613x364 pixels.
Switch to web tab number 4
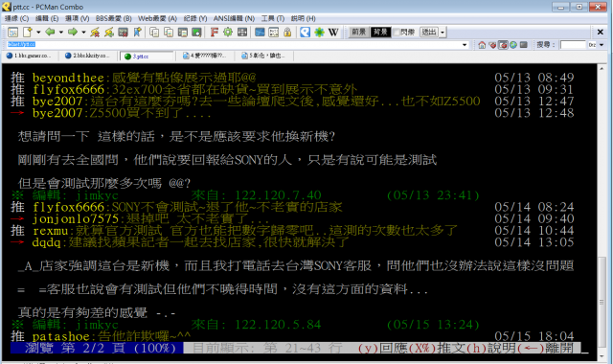point(205,56)
